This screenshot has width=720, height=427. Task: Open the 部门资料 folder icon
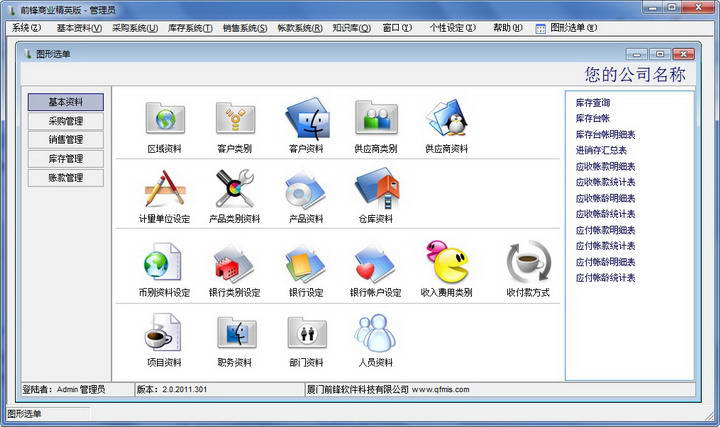307,332
